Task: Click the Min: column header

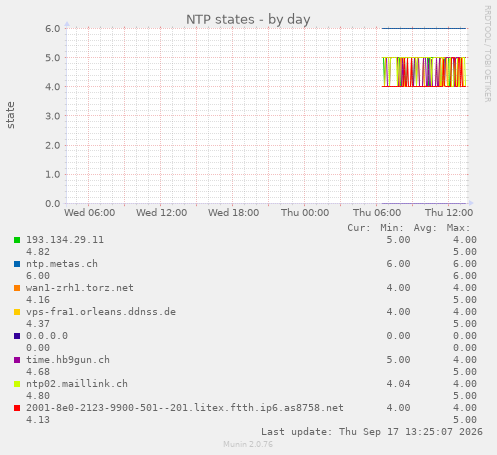Action: pyautogui.click(x=392, y=228)
